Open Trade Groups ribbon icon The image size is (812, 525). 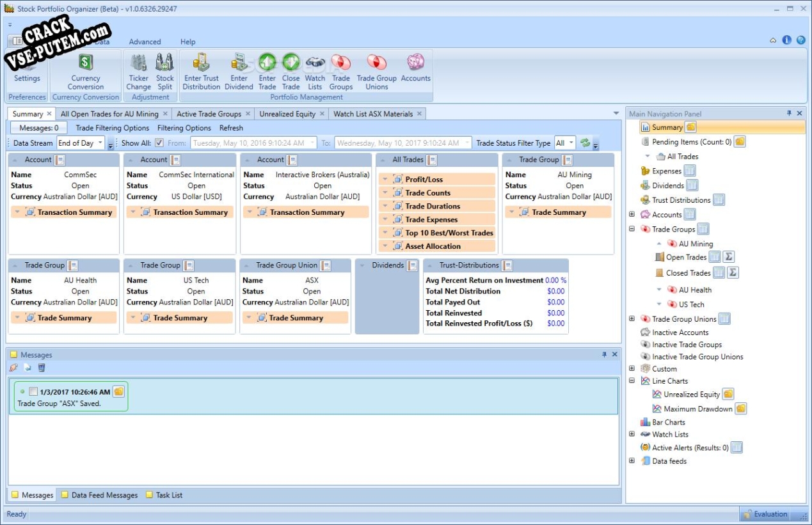[341, 71]
